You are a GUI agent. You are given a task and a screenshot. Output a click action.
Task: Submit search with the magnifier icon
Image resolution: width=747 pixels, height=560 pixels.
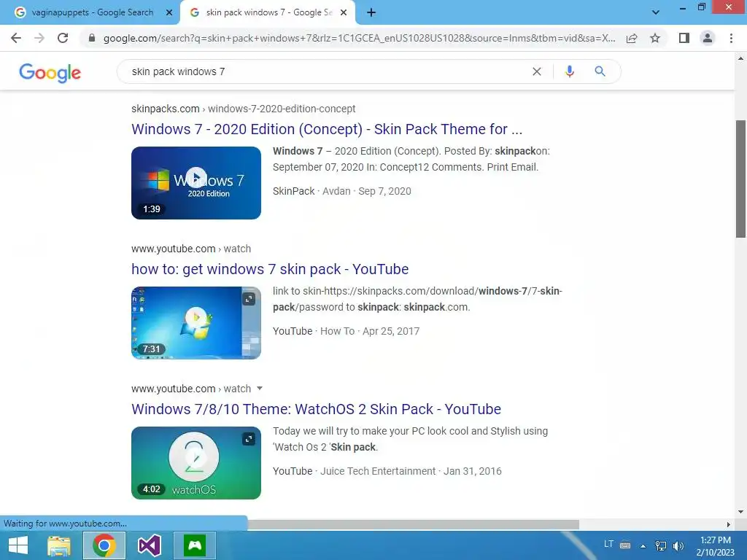[600, 71]
